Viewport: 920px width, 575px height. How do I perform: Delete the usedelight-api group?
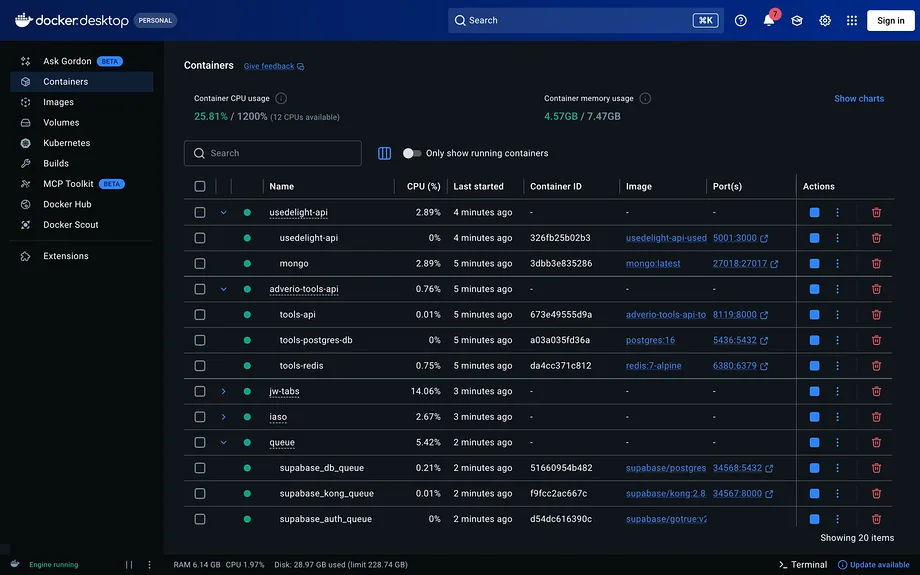pos(876,212)
